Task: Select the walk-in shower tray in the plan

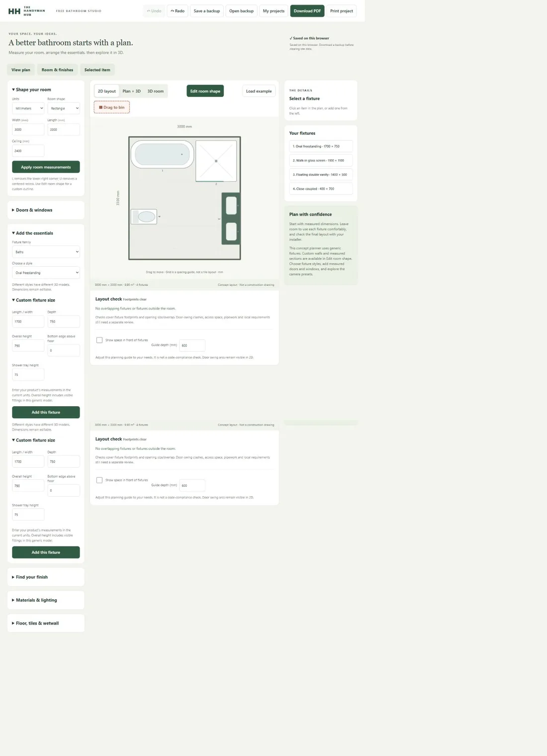Action: coord(216,161)
